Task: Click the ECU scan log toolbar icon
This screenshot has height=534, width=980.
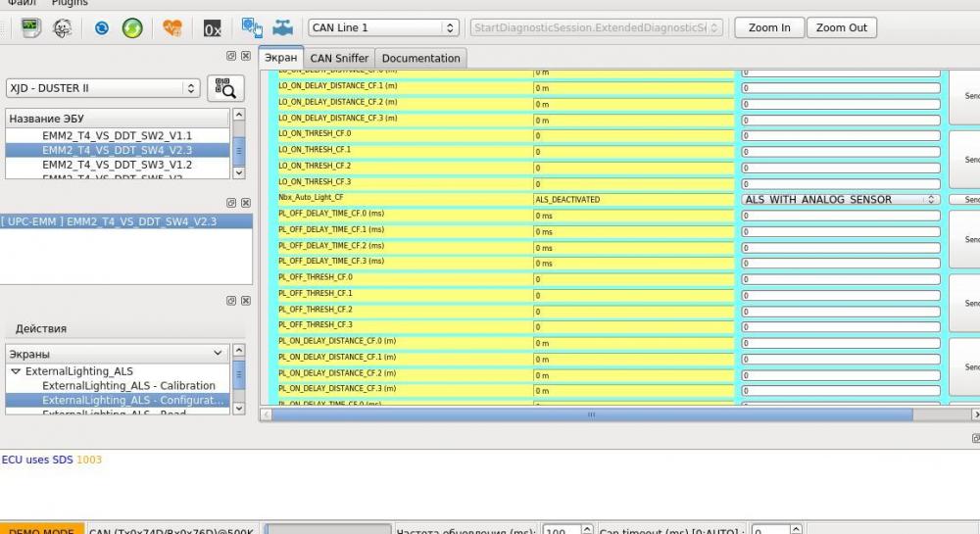Action: pos(30,27)
